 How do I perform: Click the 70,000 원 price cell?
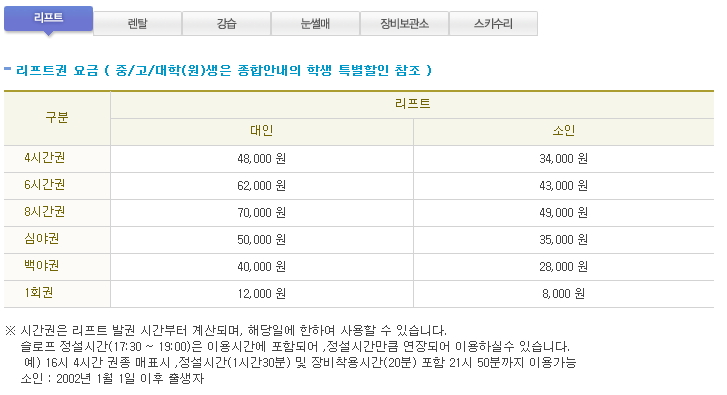[x=261, y=213]
